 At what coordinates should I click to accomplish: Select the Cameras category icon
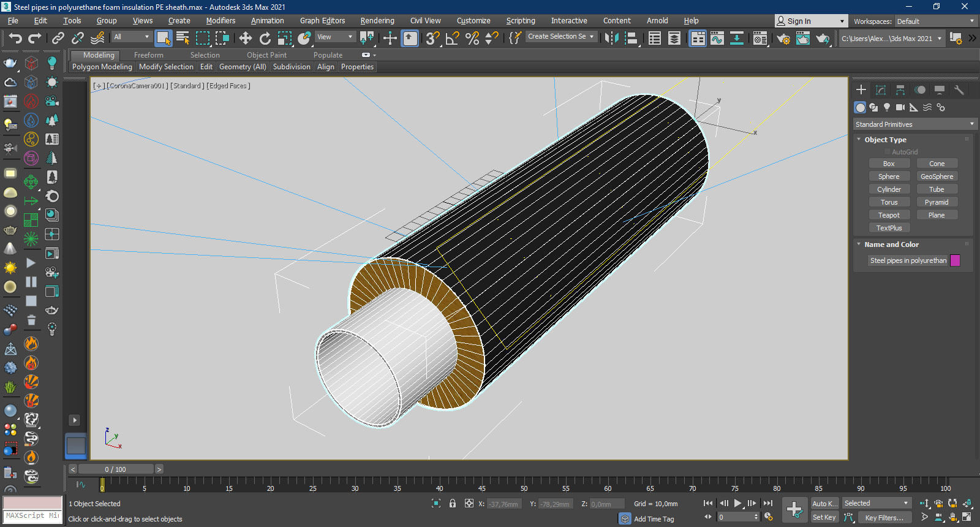pos(900,107)
